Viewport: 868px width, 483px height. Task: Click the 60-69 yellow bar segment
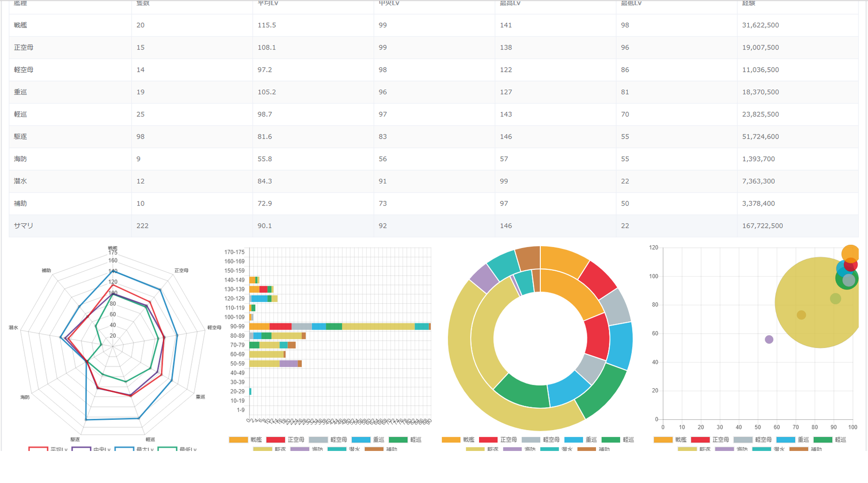(x=266, y=354)
